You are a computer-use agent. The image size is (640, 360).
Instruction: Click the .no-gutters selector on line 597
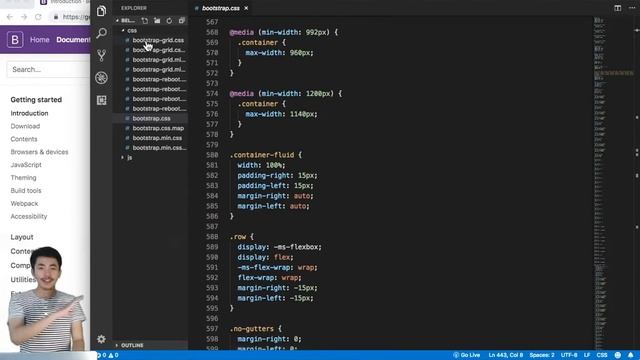point(251,329)
